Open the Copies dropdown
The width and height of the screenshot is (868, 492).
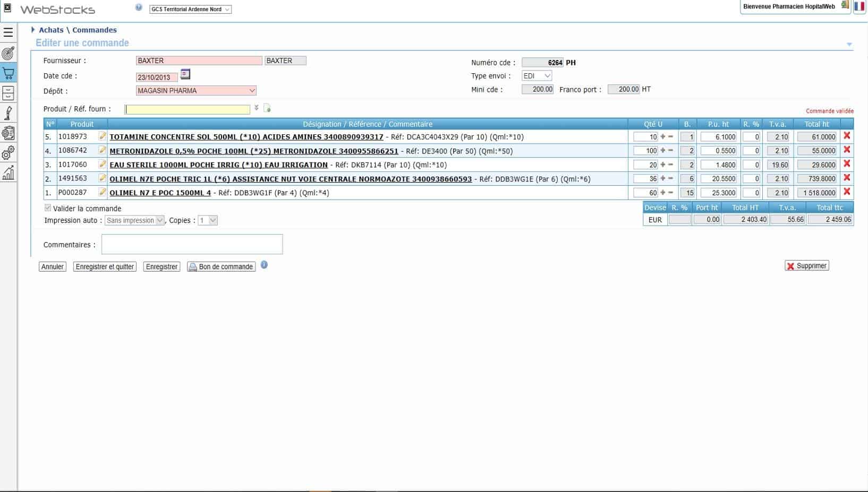208,220
